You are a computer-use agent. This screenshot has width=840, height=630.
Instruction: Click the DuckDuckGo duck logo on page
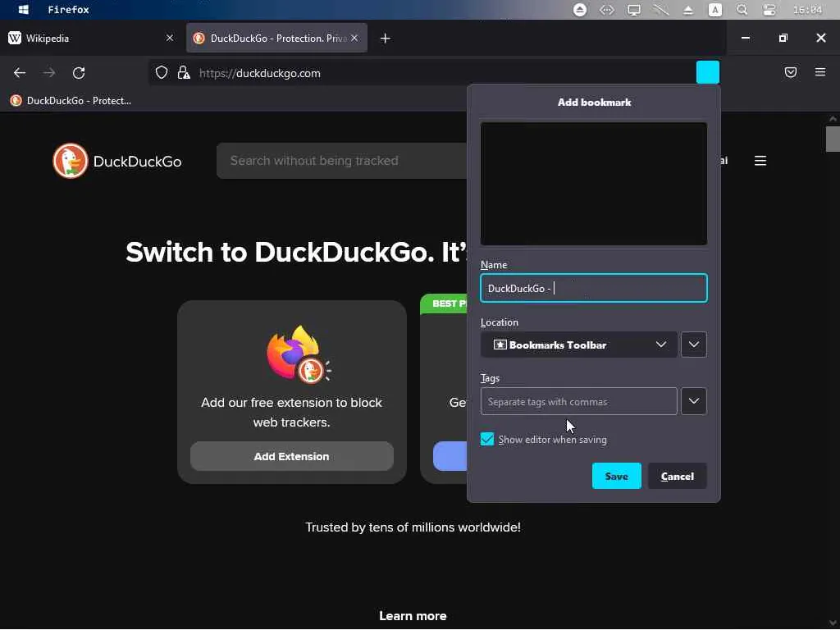point(71,161)
